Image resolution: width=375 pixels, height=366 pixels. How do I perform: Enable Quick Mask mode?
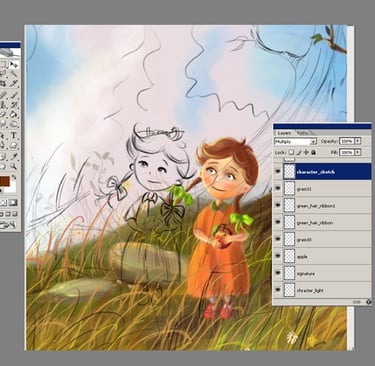click(x=13, y=203)
